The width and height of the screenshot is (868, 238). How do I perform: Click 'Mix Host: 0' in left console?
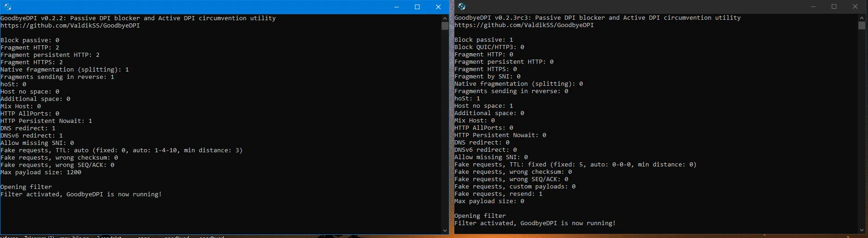coord(21,106)
